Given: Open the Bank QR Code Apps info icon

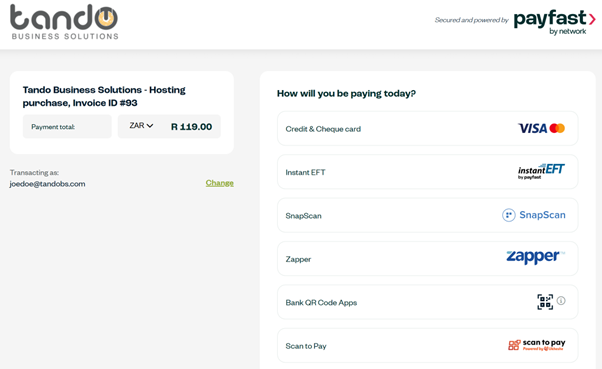Looking at the screenshot, I should (561, 301).
